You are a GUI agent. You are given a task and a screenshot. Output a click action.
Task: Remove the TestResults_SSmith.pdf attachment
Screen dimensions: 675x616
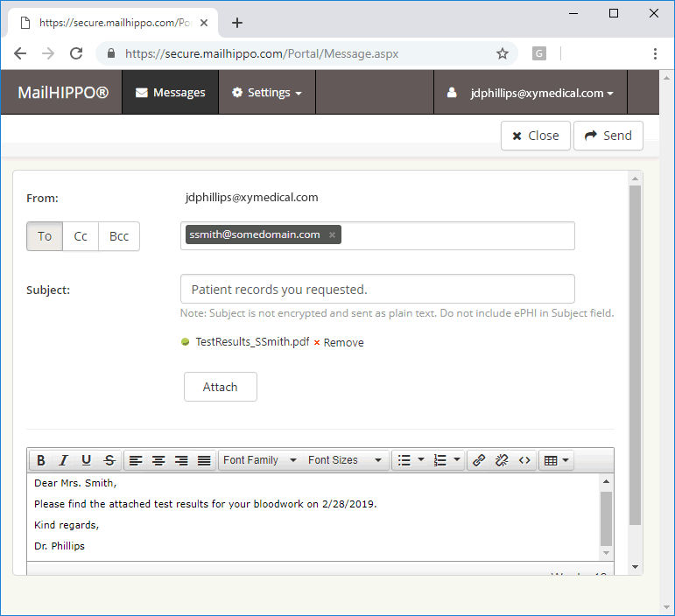point(339,342)
